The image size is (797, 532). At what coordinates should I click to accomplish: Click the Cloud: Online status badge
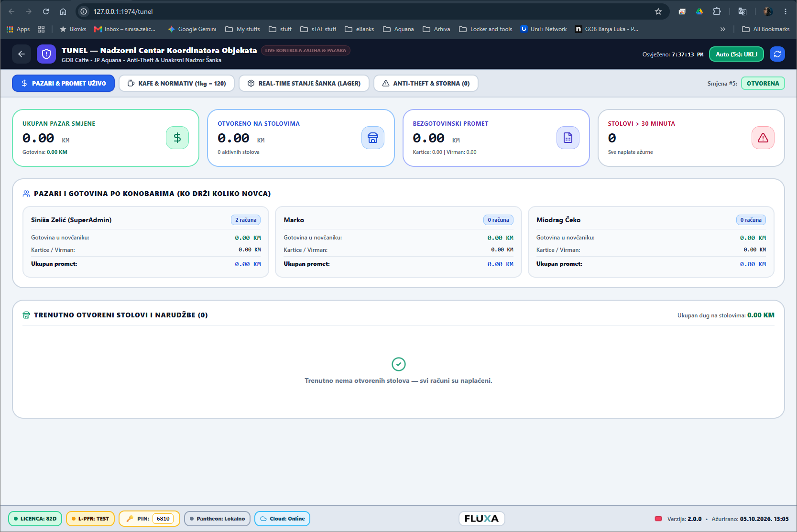click(283, 519)
